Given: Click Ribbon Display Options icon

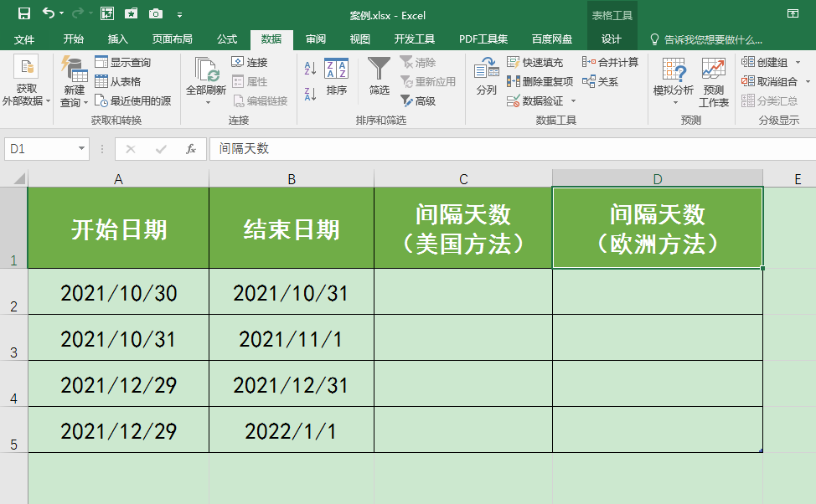Looking at the screenshot, I should [x=793, y=13].
